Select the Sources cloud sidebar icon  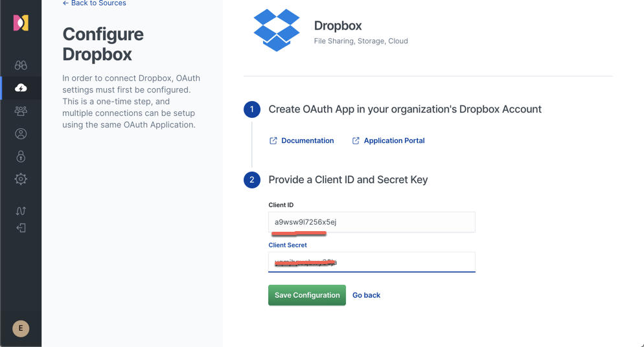[21, 88]
